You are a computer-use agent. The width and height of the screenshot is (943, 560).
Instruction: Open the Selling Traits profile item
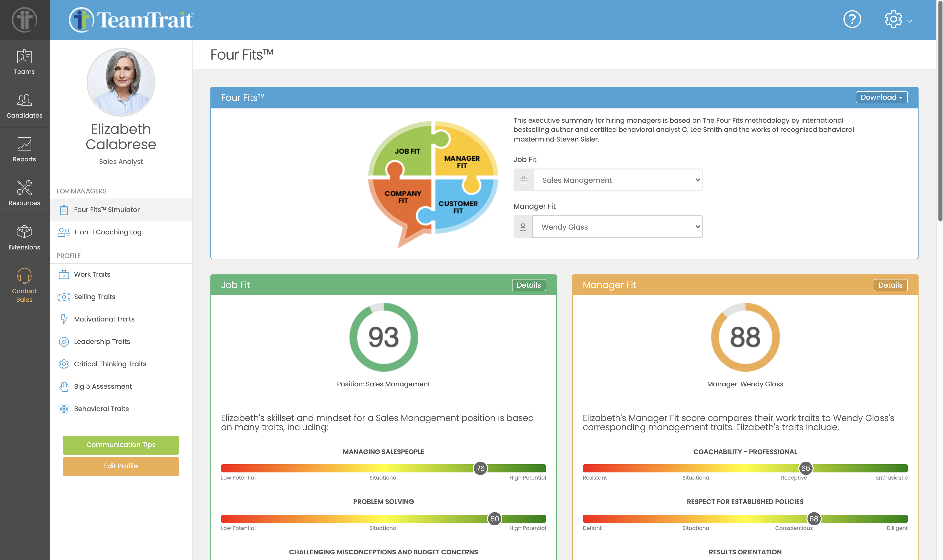(x=94, y=297)
